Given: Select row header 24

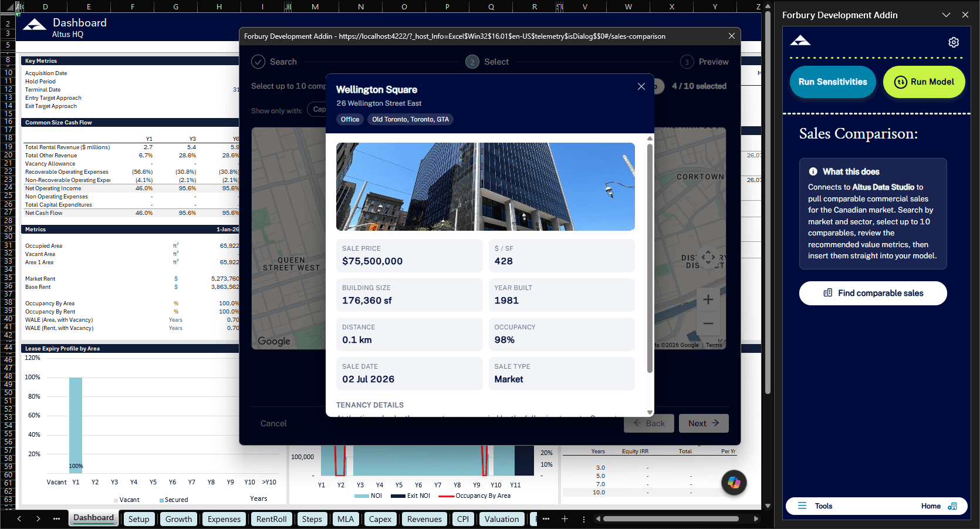Looking at the screenshot, I should coord(8,187).
